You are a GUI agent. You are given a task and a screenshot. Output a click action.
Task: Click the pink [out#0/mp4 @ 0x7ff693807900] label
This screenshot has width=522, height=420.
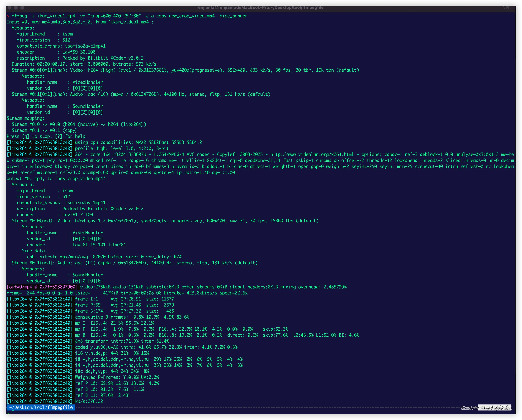click(x=42, y=287)
